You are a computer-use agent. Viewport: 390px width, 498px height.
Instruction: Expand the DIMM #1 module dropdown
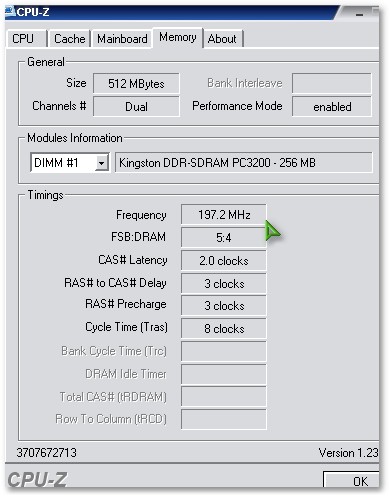click(x=101, y=163)
